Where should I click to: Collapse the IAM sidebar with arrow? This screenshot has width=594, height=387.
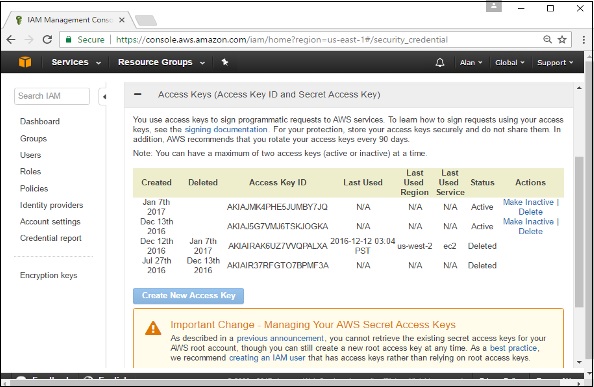tap(103, 97)
